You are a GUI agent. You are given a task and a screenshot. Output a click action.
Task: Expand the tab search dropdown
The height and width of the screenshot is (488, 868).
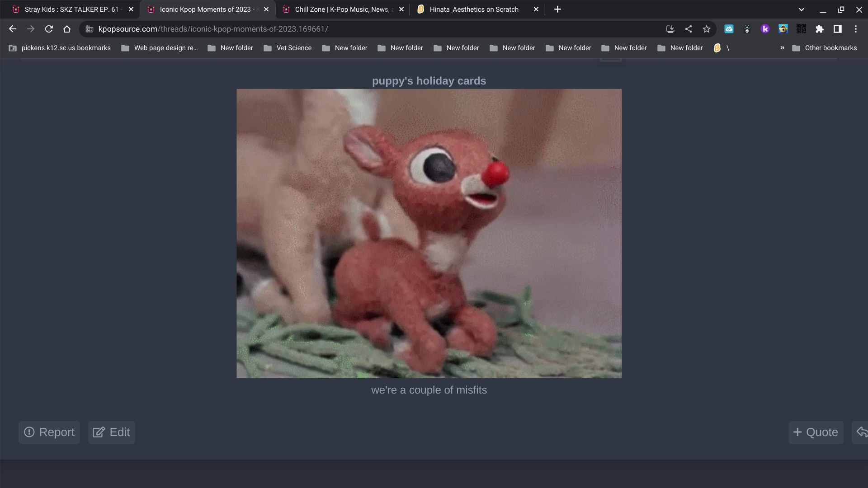(802, 9)
